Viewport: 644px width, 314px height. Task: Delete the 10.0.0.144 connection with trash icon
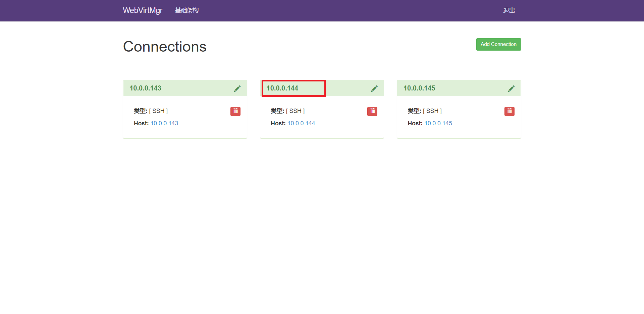tap(372, 111)
